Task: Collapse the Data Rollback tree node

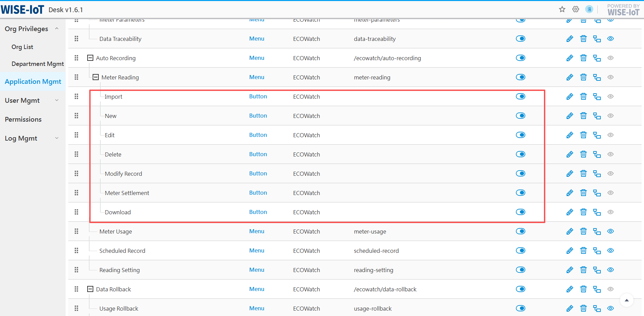Action: (90, 289)
